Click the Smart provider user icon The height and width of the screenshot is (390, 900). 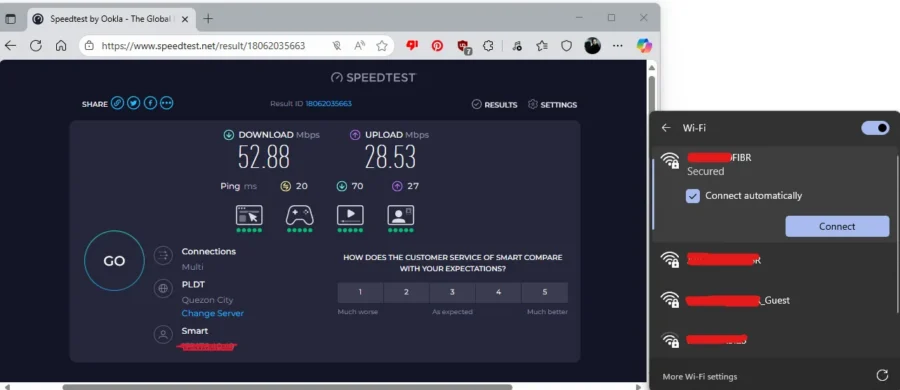164,335
